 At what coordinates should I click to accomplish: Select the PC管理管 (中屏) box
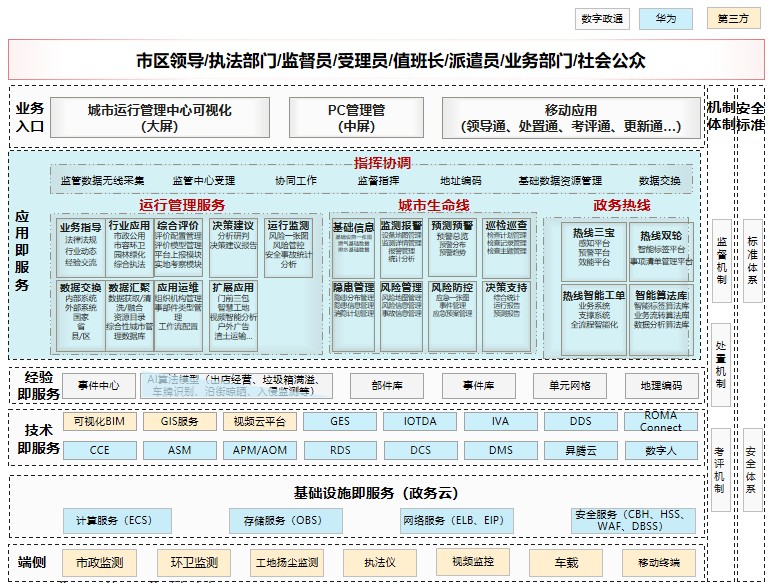tap(356, 118)
